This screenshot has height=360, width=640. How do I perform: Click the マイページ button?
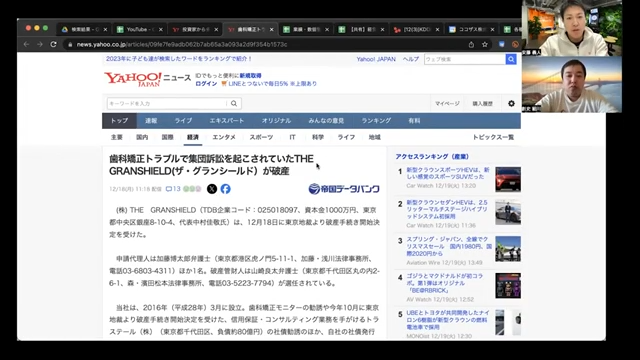coord(447,104)
